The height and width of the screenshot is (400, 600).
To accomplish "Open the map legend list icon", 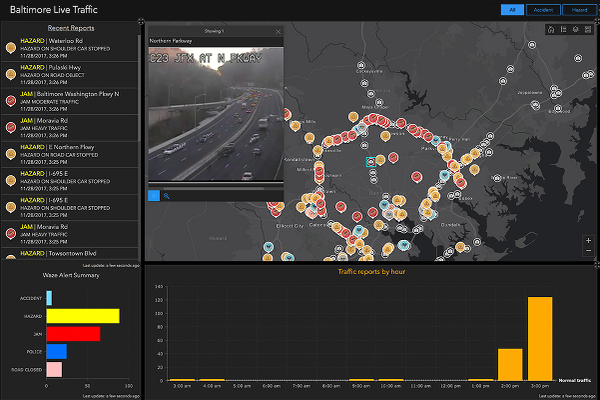I will pyautogui.click(x=564, y=30).
